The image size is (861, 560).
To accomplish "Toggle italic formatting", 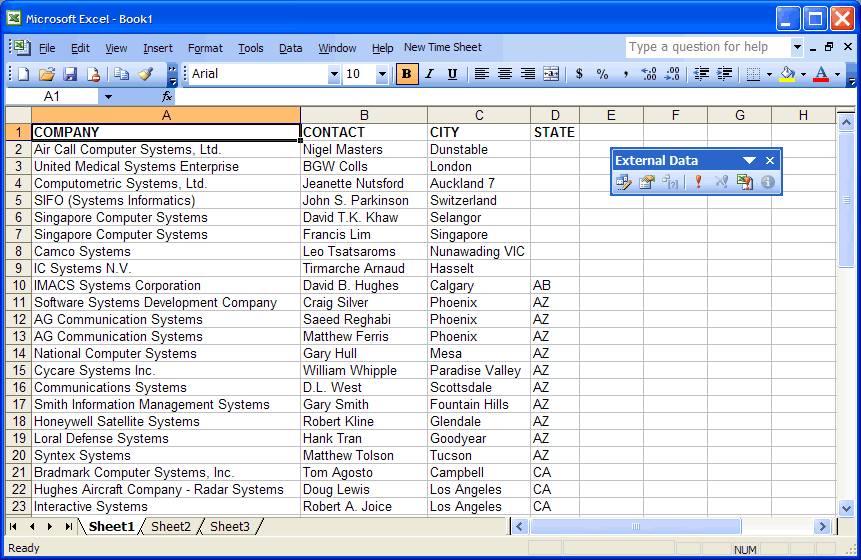I will [429, 74].
